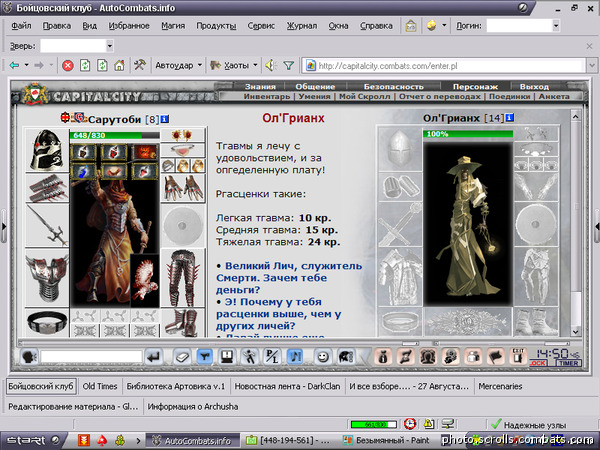The image size is (600, 450).
Task: Open the Магия menu
Action: tap(173, 26)
